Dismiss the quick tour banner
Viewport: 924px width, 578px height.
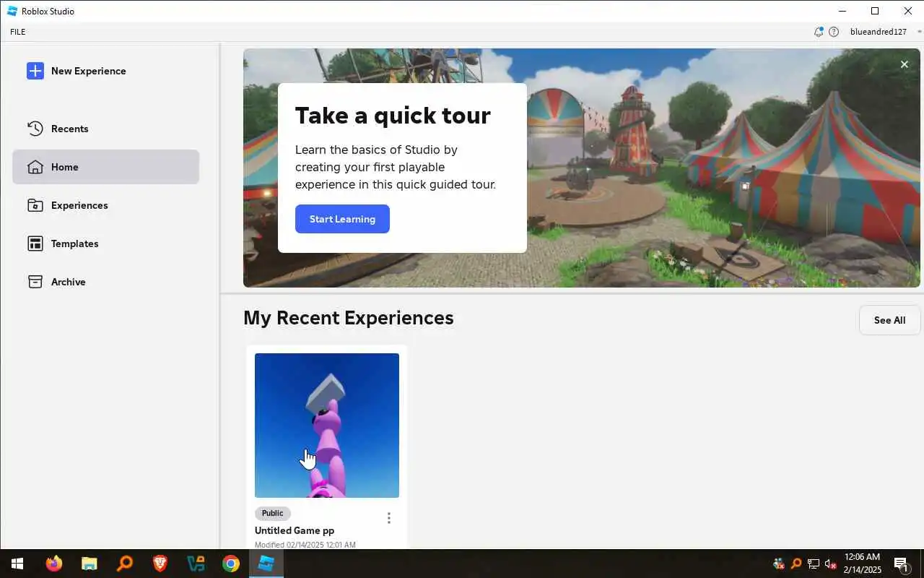[x=904, y=64]
